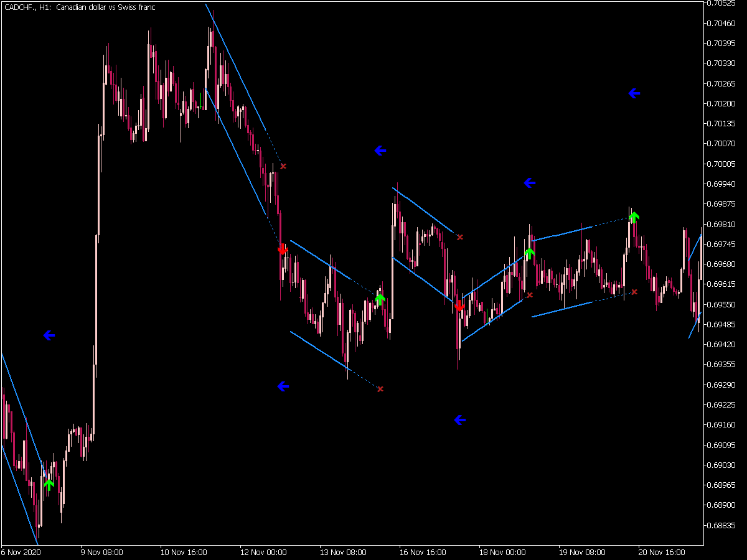
Task: Click the green up arrow near 18 Nov 00:00
Action: 529,253
